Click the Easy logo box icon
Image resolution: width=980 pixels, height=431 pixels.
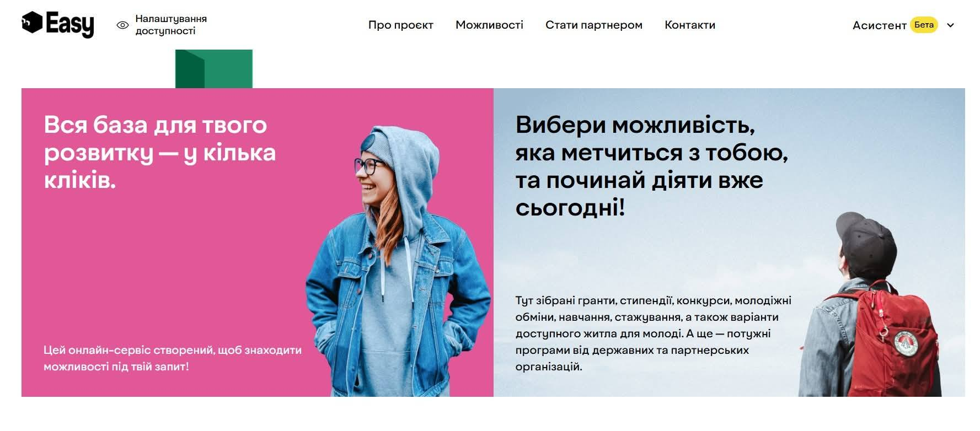click(x=32, y=23)
